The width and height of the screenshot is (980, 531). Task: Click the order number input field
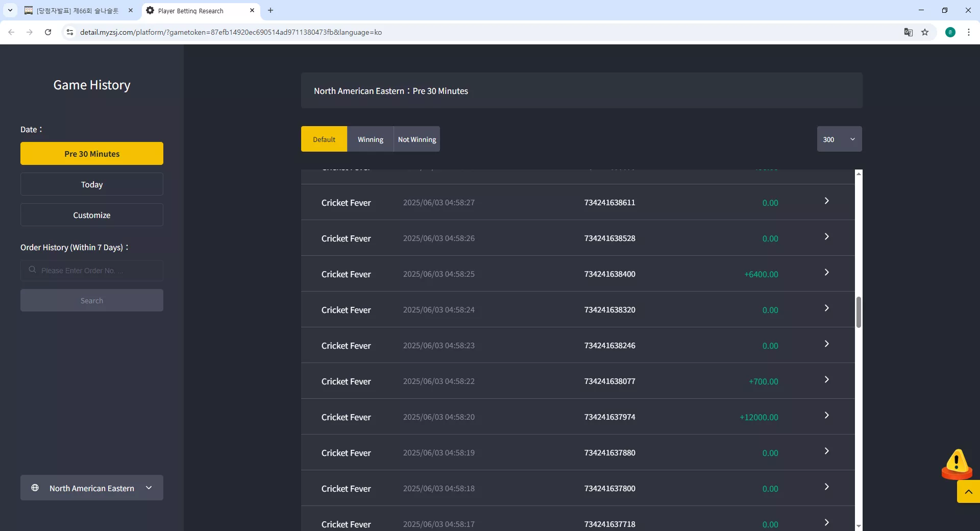click(92, 271)
